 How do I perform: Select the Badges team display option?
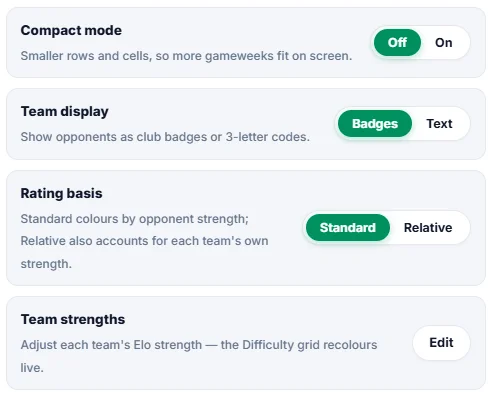(375, 124)
